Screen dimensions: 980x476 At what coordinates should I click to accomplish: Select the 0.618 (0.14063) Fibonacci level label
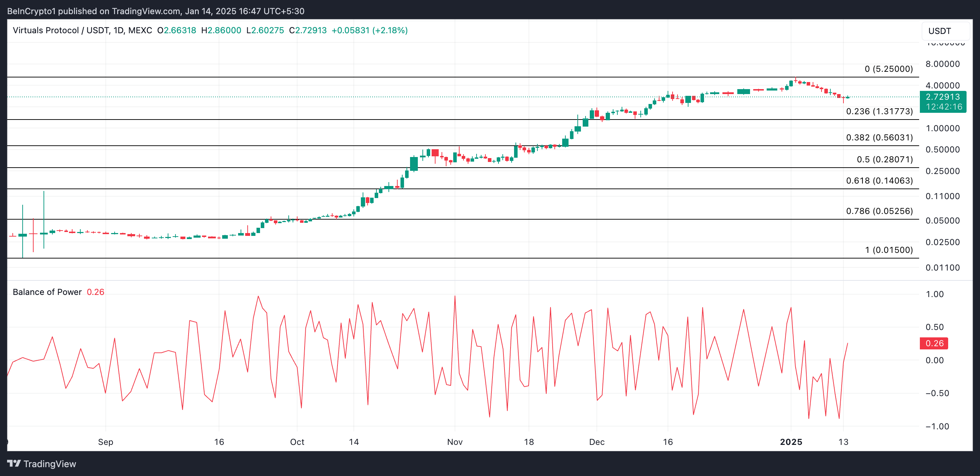879,181
